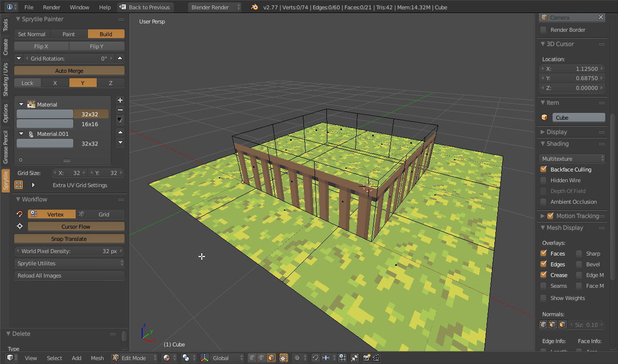Select face selection mode in header
The image size is (618, 364).
pos(271,358)
